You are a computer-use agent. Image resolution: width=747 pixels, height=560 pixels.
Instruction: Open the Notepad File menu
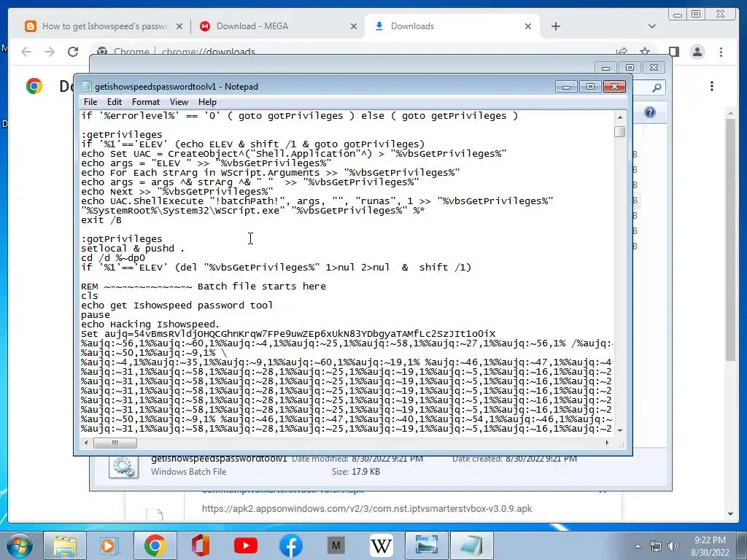tap(90, 102)
